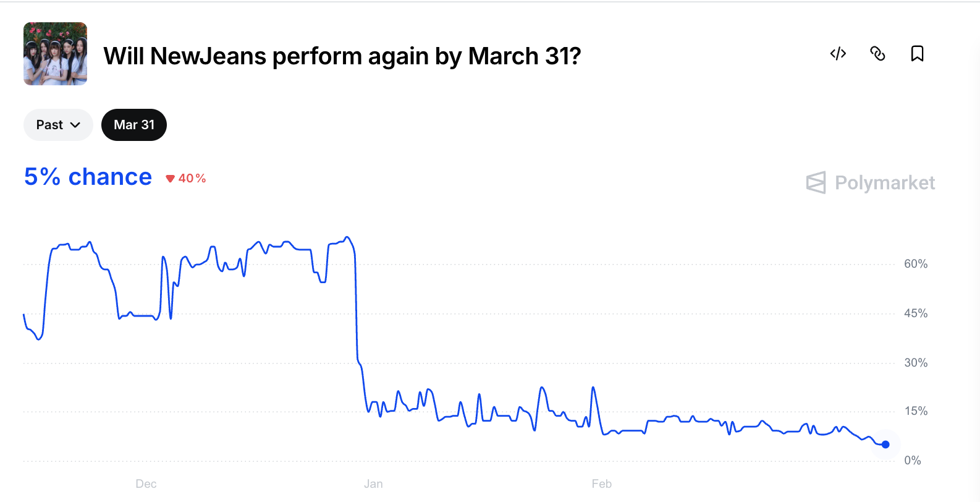Click the 60% label on the y-axis
The width and height of the screenshot is (980, 502).
[x=915, y=264]
